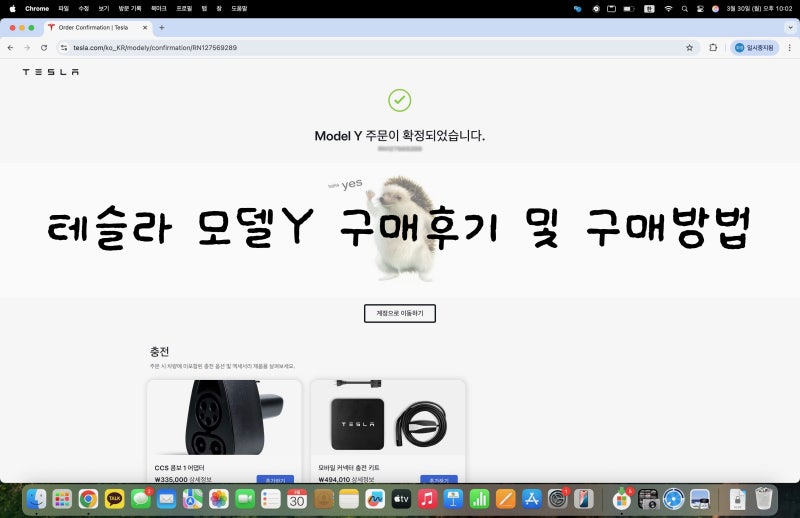
Task: Open 상세정보 link for mobile connector kit
Action: (x=363, y=480)
